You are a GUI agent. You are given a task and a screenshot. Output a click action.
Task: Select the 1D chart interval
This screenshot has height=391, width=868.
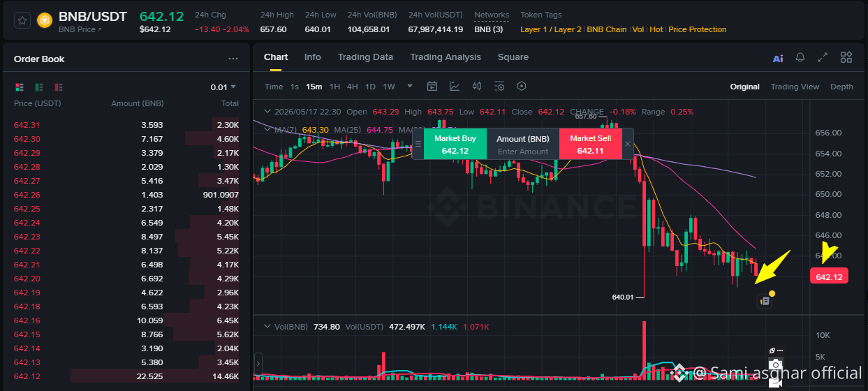(370, 87)
